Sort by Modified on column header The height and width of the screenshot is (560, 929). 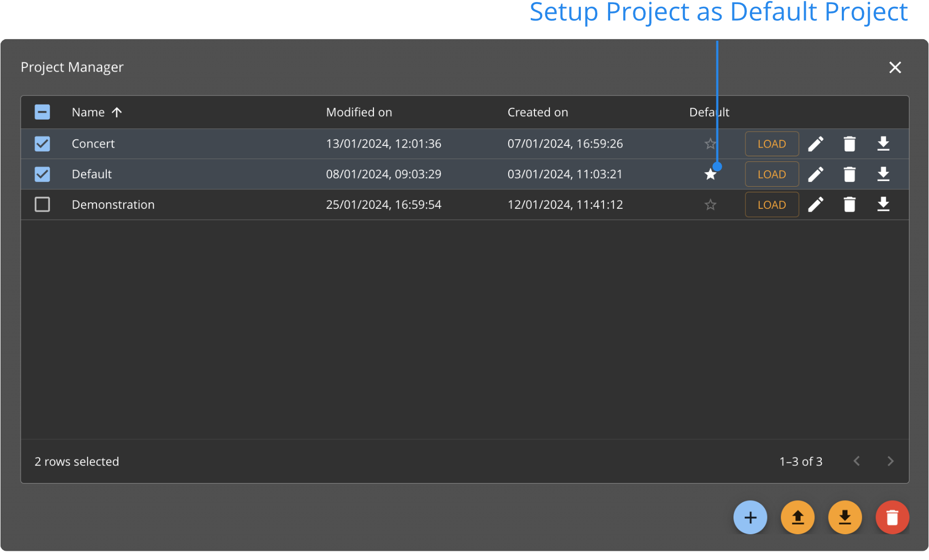tap(359, 112)
